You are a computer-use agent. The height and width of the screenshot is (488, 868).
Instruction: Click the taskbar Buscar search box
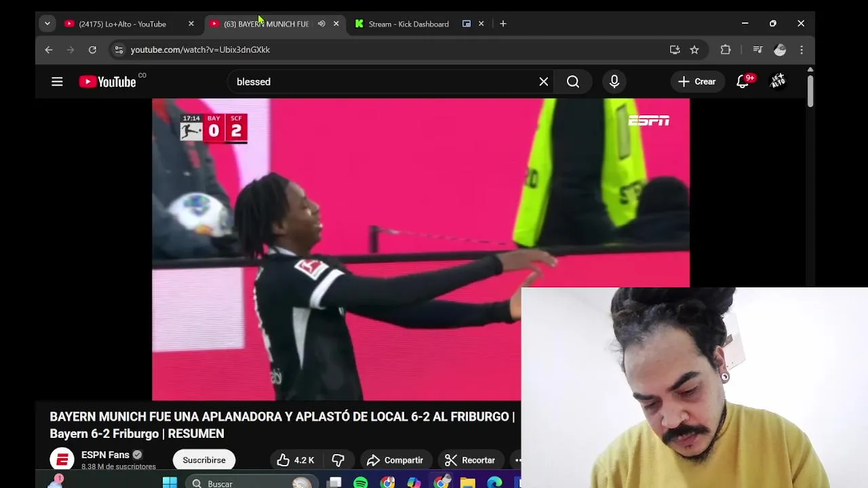[x=251, y=483]
